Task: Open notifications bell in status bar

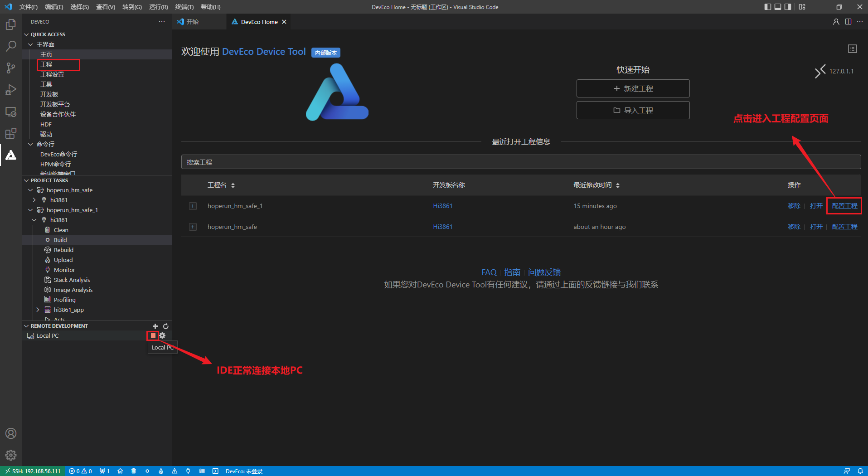Action: click(x=860, y=471)
